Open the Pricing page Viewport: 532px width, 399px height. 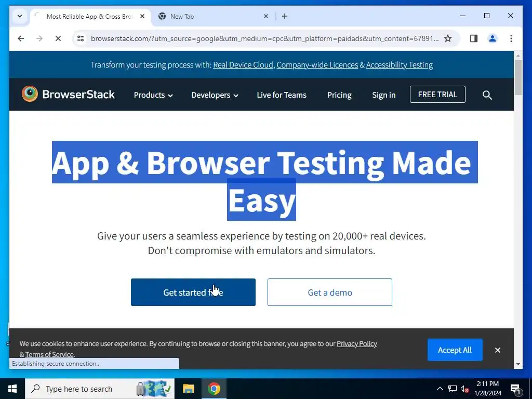[339, 95]
